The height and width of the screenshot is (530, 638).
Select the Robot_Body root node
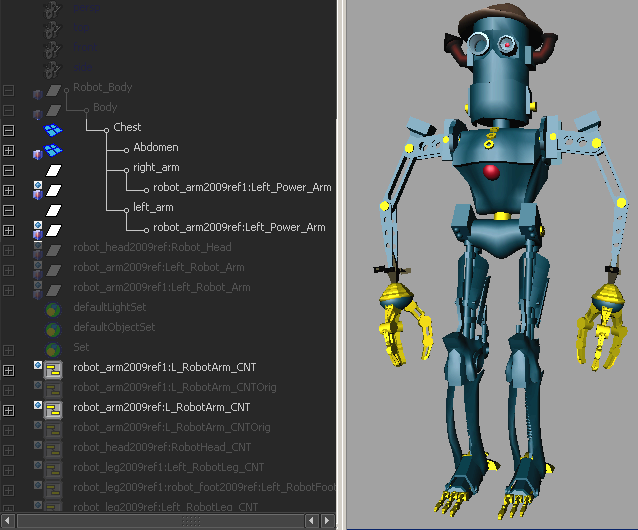pyautogui.click(x=103, y=87)
